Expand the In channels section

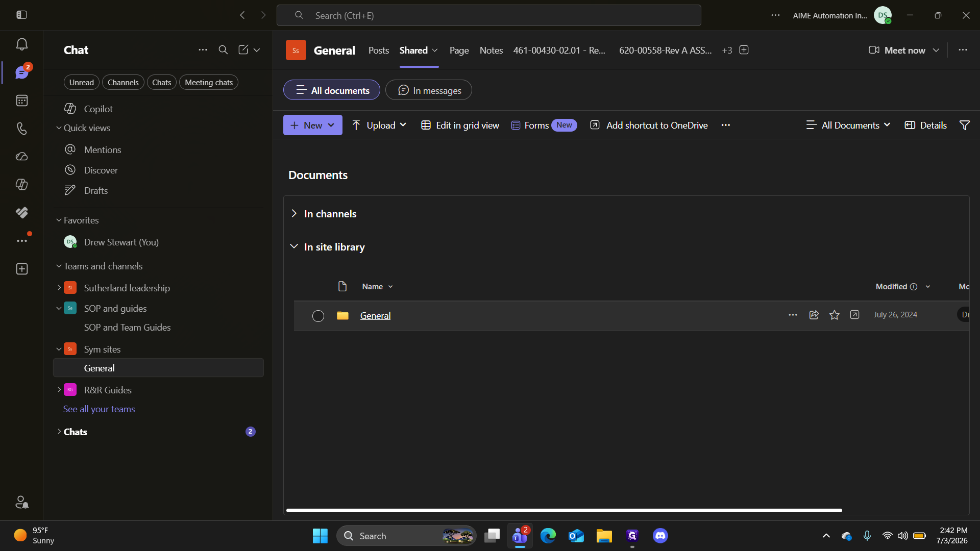coord(294,213)
